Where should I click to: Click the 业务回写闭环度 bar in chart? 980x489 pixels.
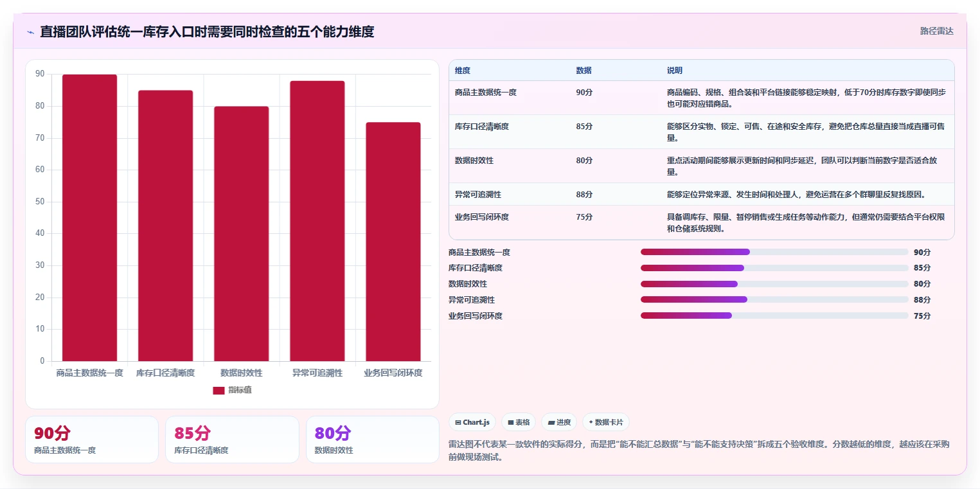coord(393,242)
